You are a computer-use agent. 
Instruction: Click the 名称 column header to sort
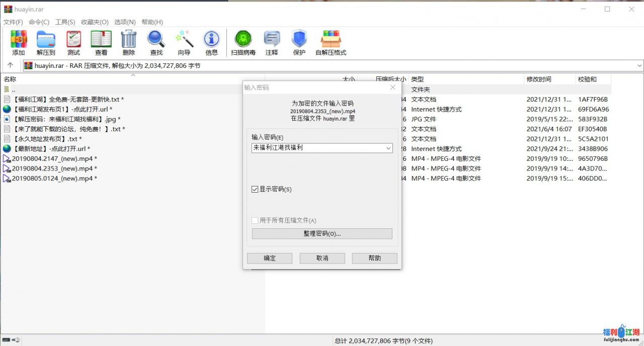click(10, 79)
